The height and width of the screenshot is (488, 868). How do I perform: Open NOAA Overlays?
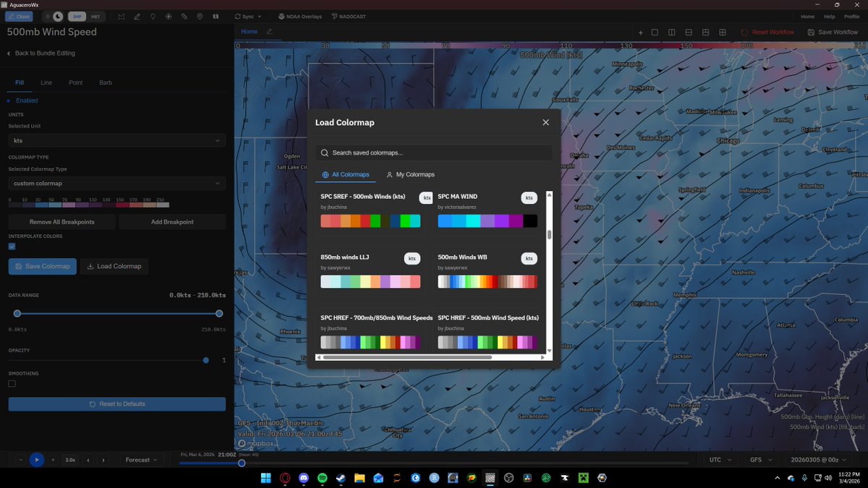(299, 16)
